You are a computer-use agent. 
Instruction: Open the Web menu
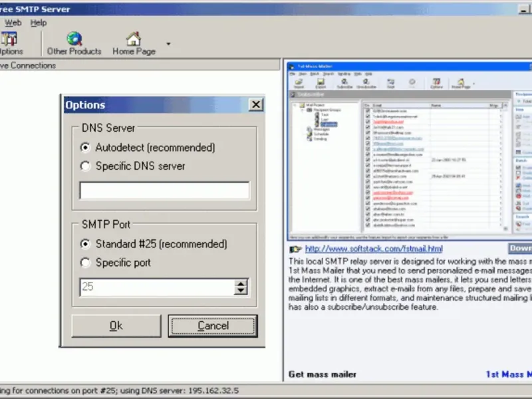click(x=13, y=23)
